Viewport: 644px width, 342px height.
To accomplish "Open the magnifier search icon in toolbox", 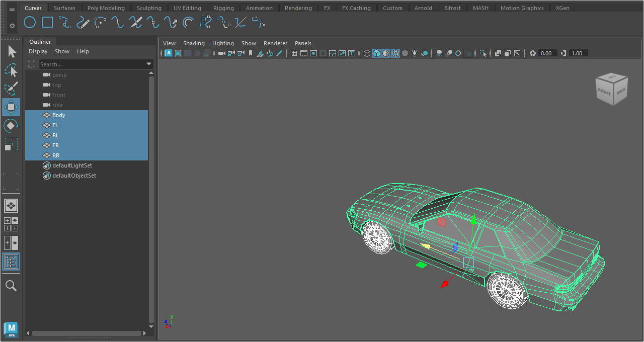I will click(11, 286).
